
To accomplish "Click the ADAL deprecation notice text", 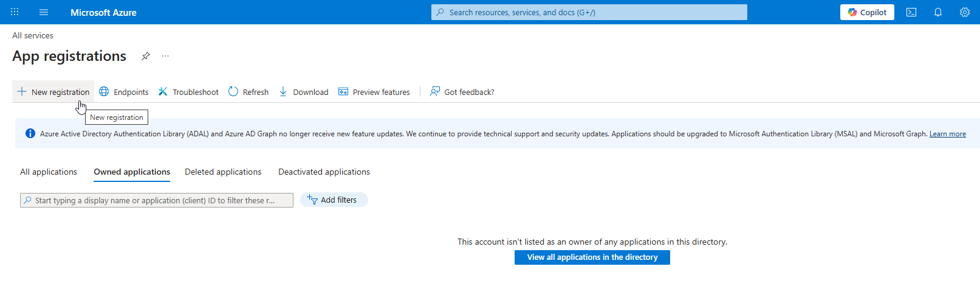I will click(484, 134).
